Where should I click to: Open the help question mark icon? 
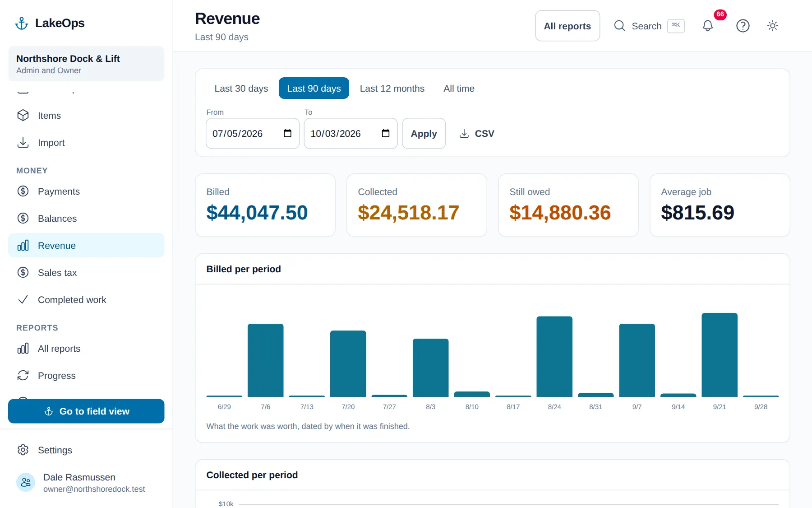pyautogui.click(x=743, y=26)
